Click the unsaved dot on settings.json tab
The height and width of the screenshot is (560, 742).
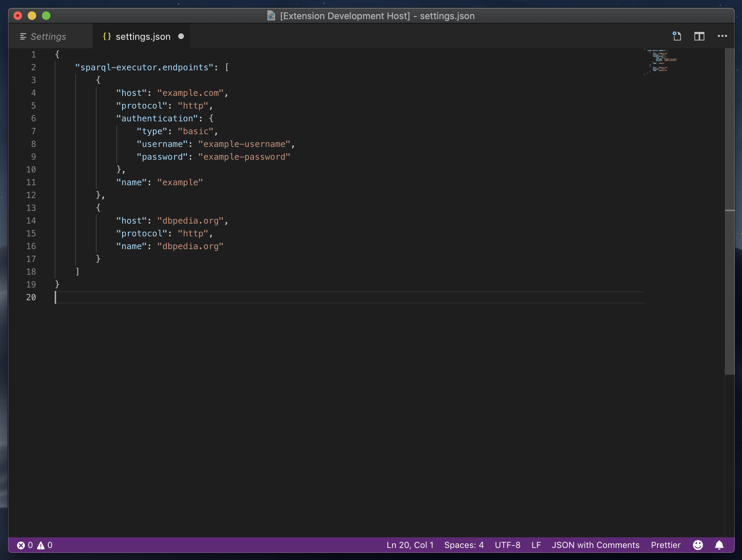tap(181, 36)
